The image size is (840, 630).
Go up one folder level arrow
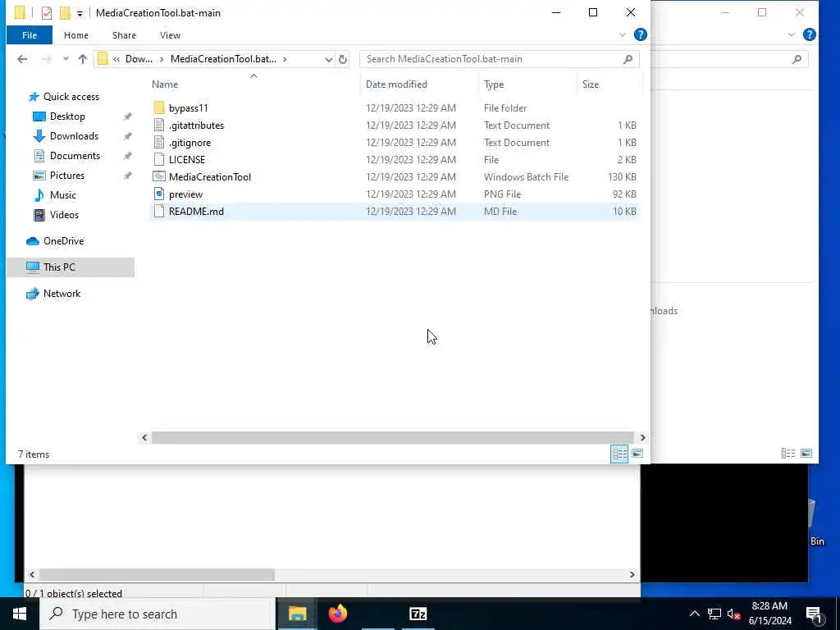[83, 59]
